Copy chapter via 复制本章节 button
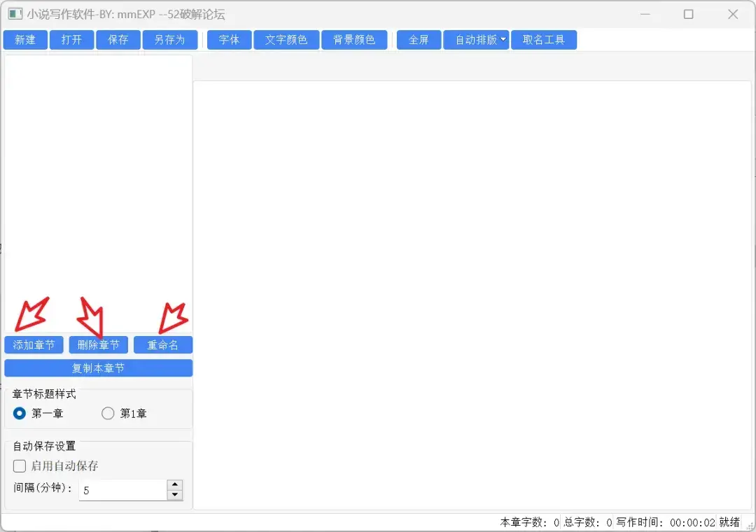This screenshot has width=756, height=532. point(99,368)
